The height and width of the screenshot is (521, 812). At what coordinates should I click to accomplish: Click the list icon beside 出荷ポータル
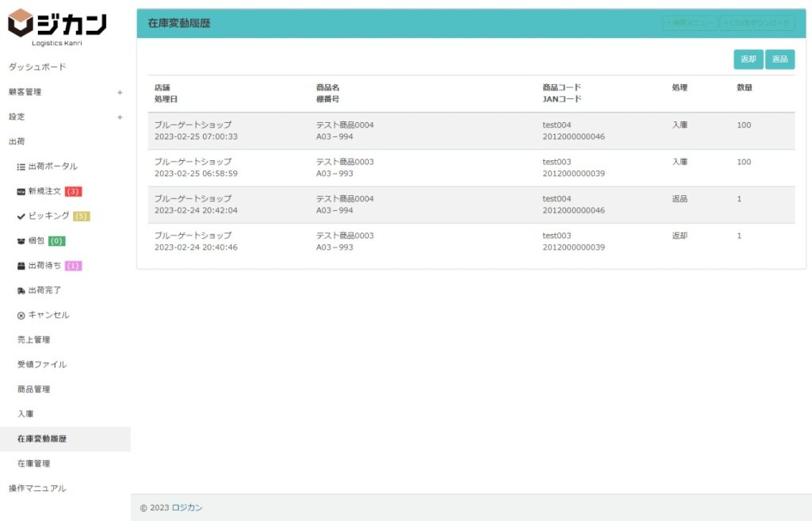[x=21, y=167]
